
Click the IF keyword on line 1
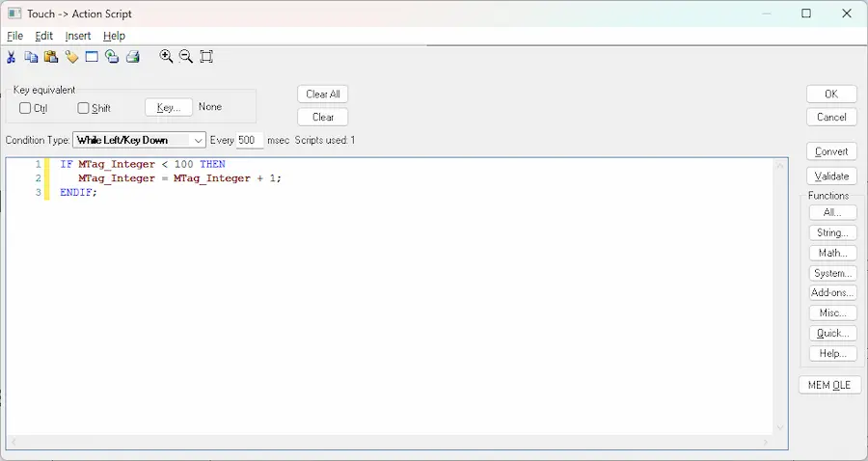67,164
